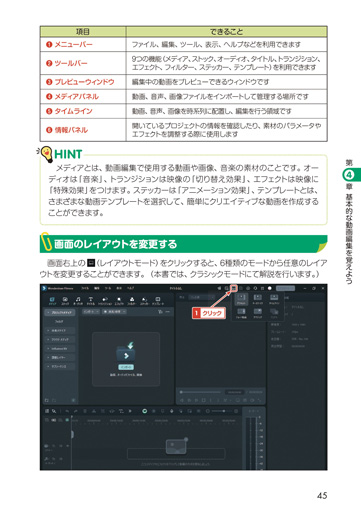Image resolution: width=361 pixels, height=510 pixels.
Task: Adjust the timeline zoom slider
Action: (222, 411)
